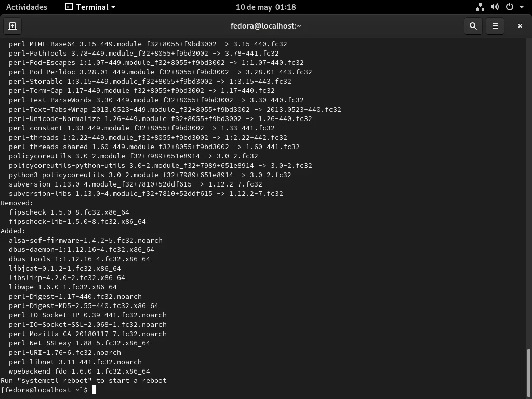Click the "Removed:" heading in output

click(x=17, y=203)
